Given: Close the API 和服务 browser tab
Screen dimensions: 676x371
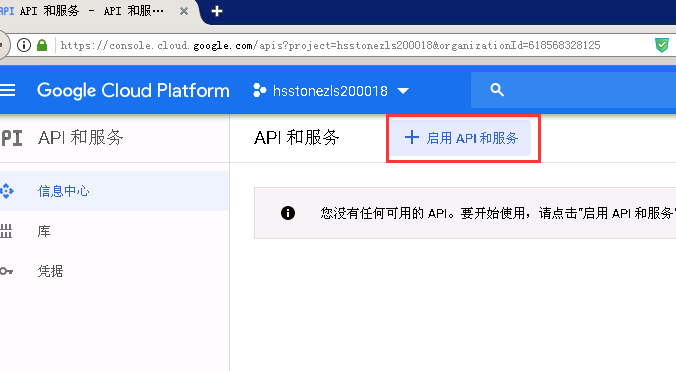Looking at the screenshot, I should (184, 11).
